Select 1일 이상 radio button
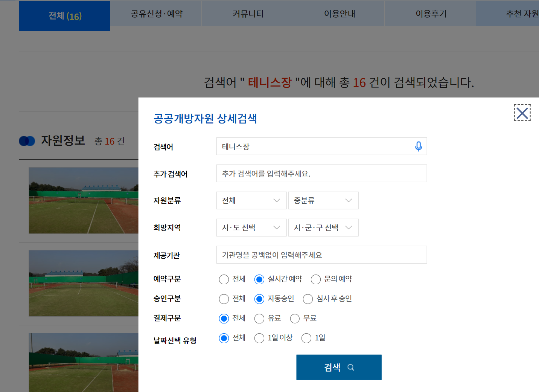The image size is (539, 392). pyautogui.click(x=259, y=338)
